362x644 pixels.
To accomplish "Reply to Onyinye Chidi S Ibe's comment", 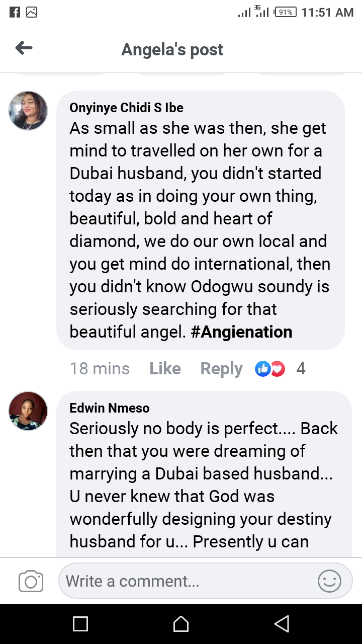I will point(221,369).
